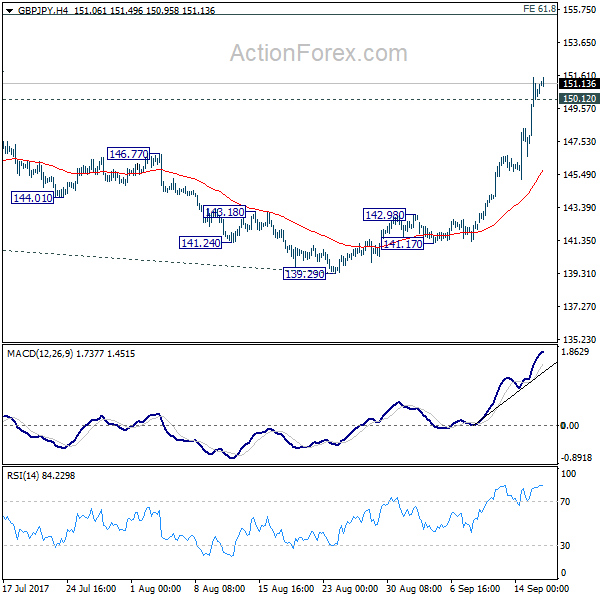Select the 143.390 price axis value
The image size is (600, 600).
[579, 207]
